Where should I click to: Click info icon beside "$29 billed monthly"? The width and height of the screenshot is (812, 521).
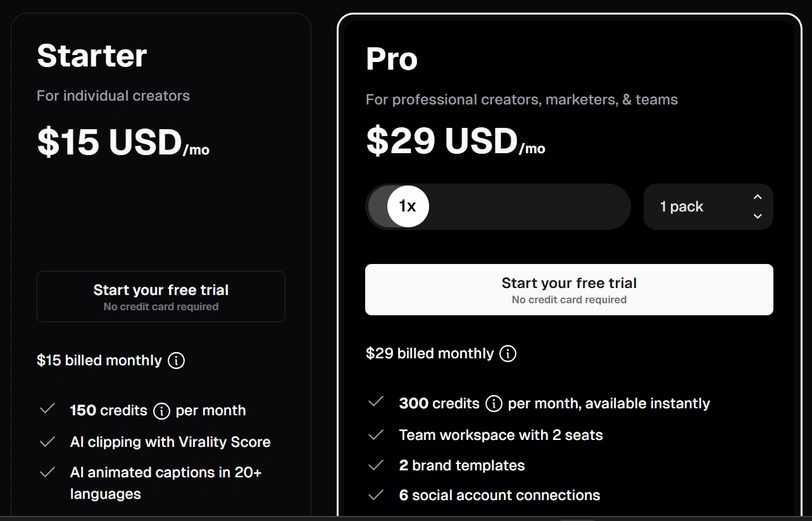508,353
